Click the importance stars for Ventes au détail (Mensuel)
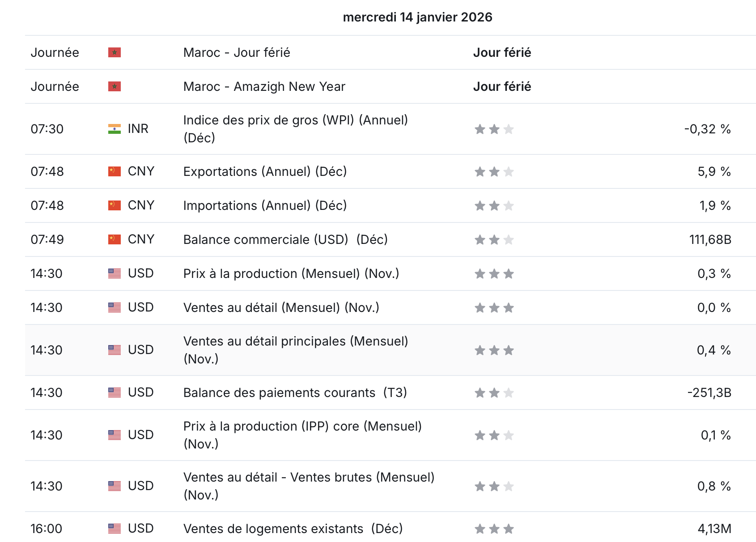The width and height of the screenshot is (756, 542). (x=494, y=307)
